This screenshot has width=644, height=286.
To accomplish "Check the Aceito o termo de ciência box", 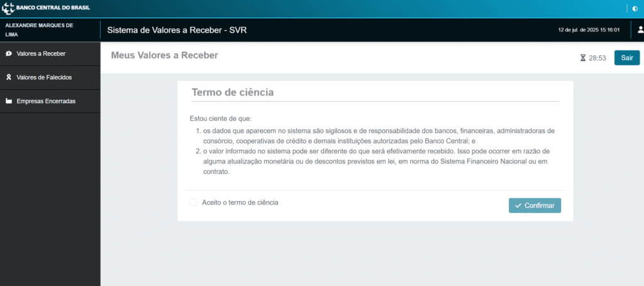I will (193, 202).
